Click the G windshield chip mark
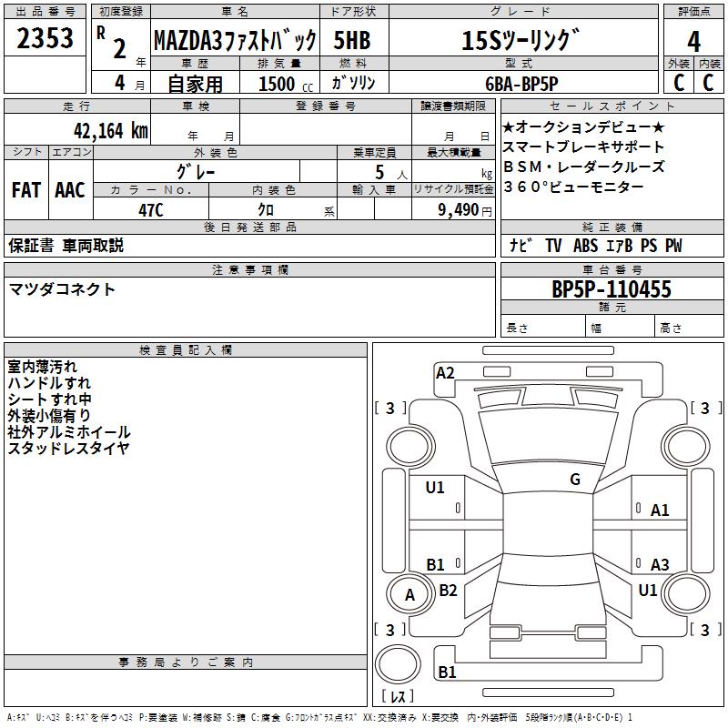 pos(575,480)
